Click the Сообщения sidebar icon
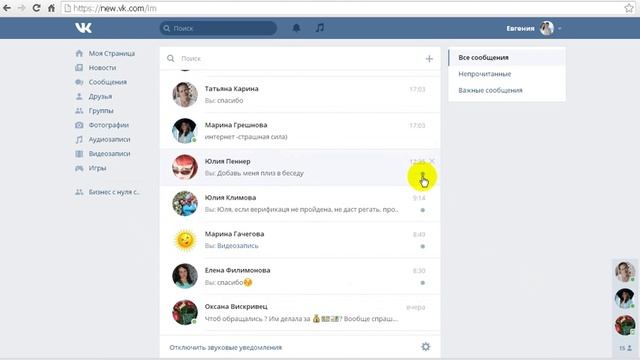 pyautogui.click(x=79, y=82)
